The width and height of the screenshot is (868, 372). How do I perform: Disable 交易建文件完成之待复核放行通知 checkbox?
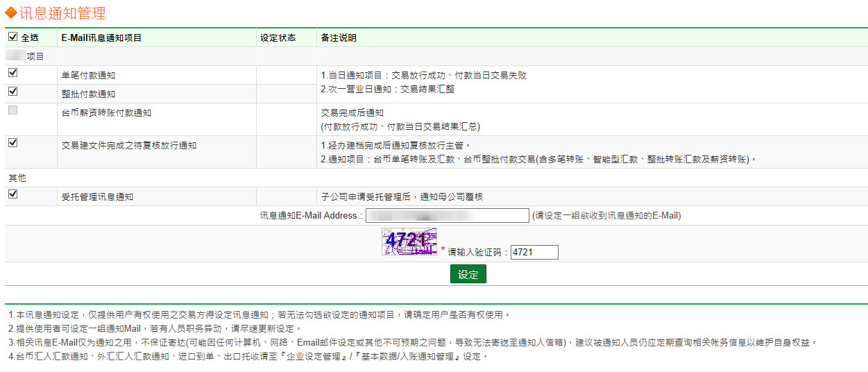[13, 142]
